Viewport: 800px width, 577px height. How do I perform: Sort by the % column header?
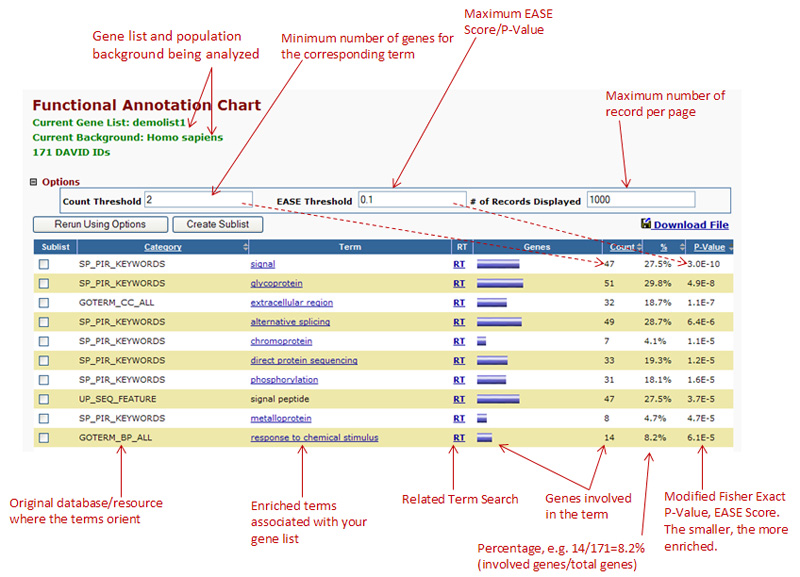tap(662, 246)
